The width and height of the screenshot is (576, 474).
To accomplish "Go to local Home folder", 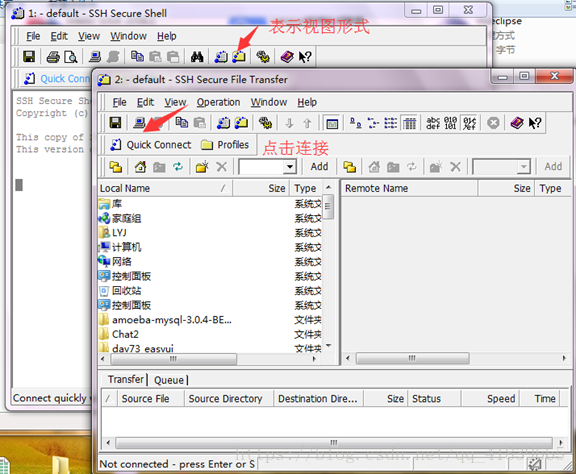I will pos(140,167).
